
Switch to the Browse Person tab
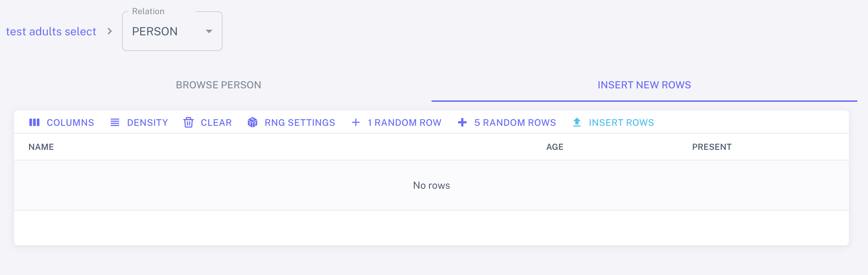219,85
